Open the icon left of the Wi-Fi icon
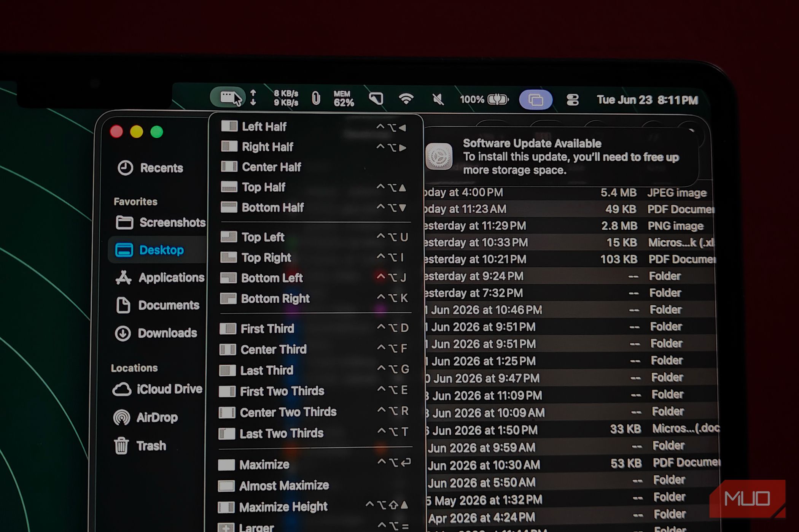Viewport: 799px width, 532px height. [x=376, y=99]
